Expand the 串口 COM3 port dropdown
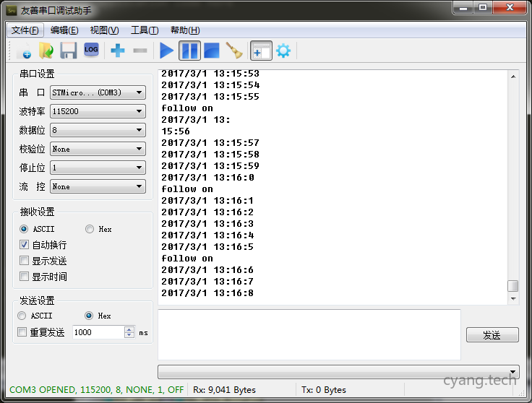The height and width of the screenshot is (403, 532). 98,92
